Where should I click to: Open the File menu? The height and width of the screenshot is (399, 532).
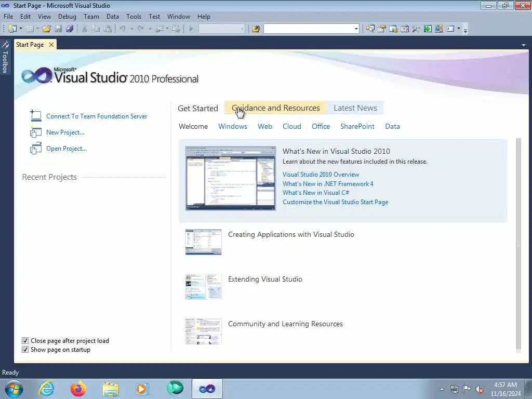[x=8, y=16]
